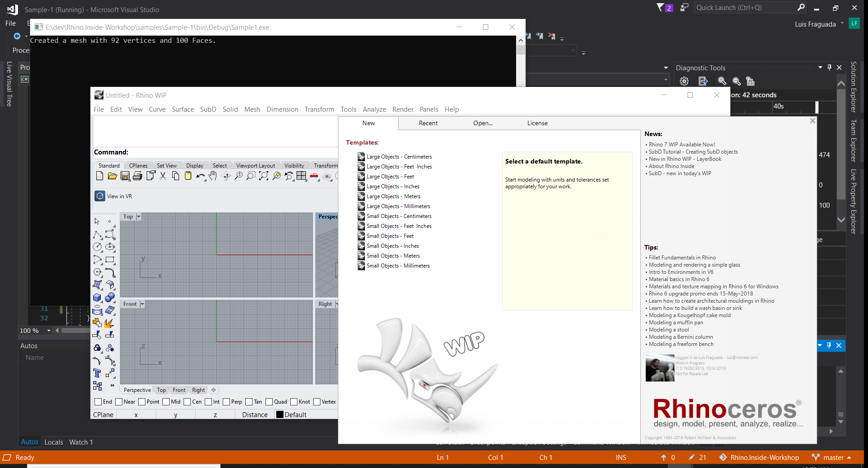
Task: Select the Polyline tool in left toolbar
Action: pos(97,234)
